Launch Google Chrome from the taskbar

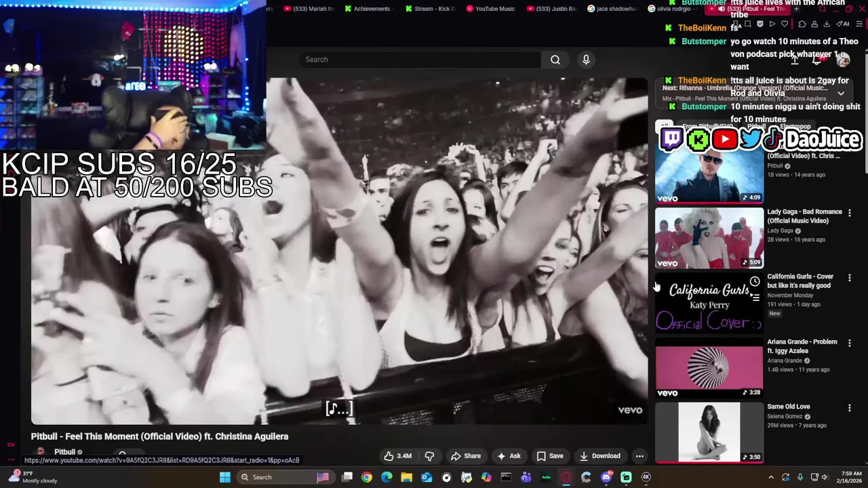tap(367, 477)
